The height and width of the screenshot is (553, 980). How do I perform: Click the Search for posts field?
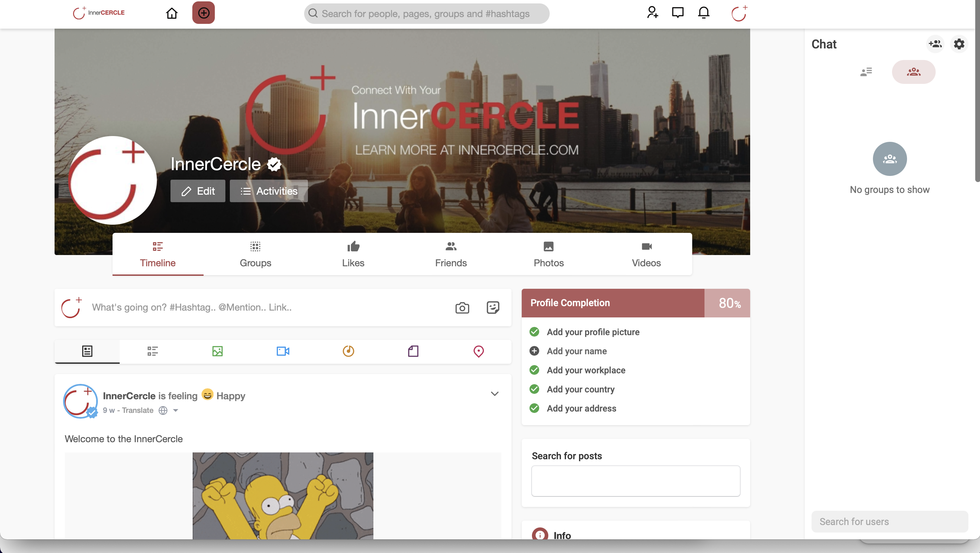click(635, 481)
